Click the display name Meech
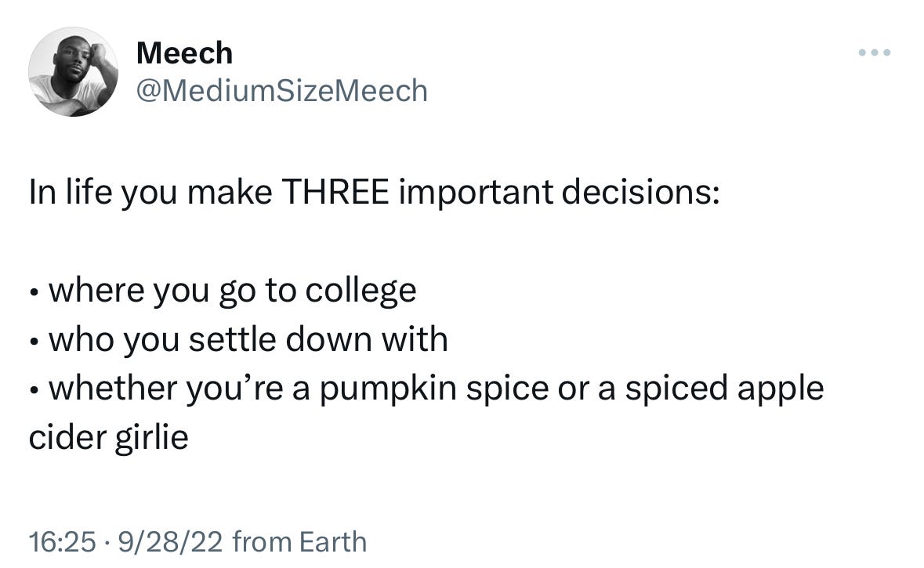The height and width of the screenshot is (568, 924). pos(184,53)
